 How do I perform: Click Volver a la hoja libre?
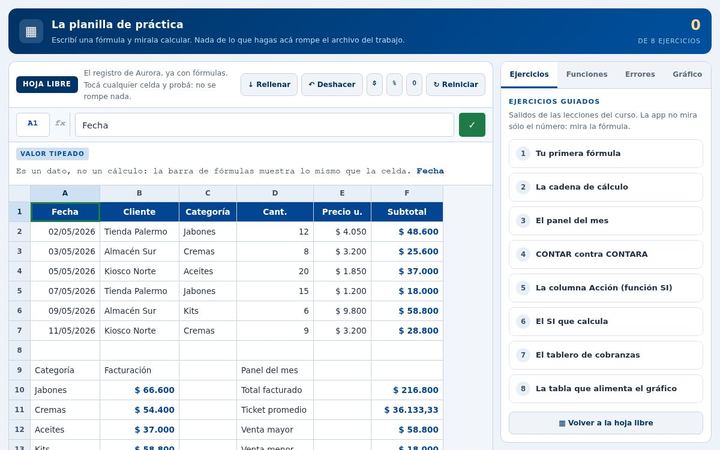[x=606, y=423]
